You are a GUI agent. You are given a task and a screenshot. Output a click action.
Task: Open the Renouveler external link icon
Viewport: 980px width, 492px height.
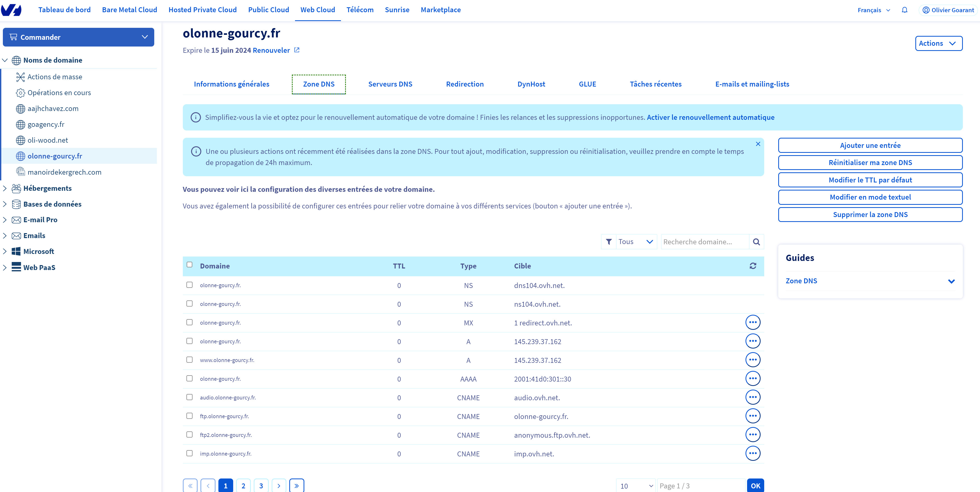297,50
